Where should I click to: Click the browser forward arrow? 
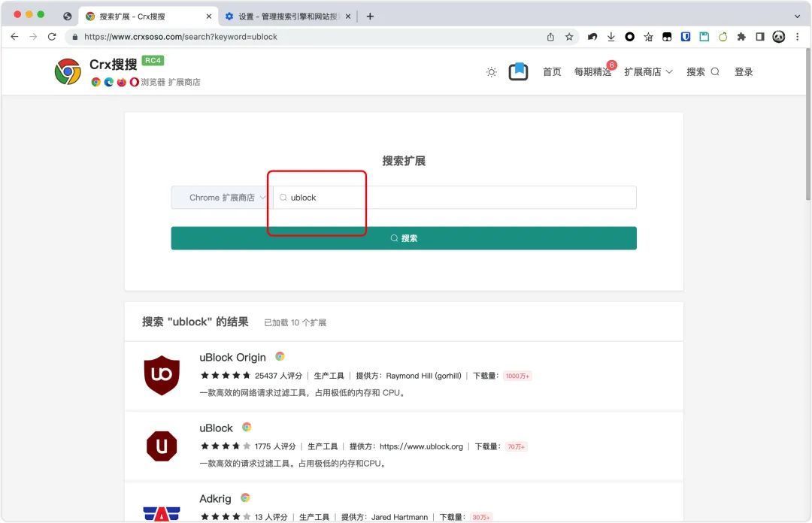33,37
